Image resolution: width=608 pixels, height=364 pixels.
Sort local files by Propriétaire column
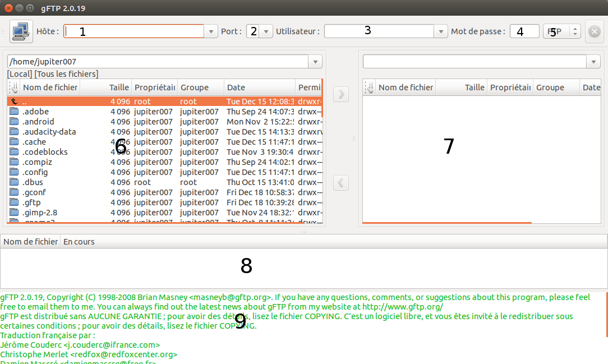pyautogui.click(x=155, y=87)
